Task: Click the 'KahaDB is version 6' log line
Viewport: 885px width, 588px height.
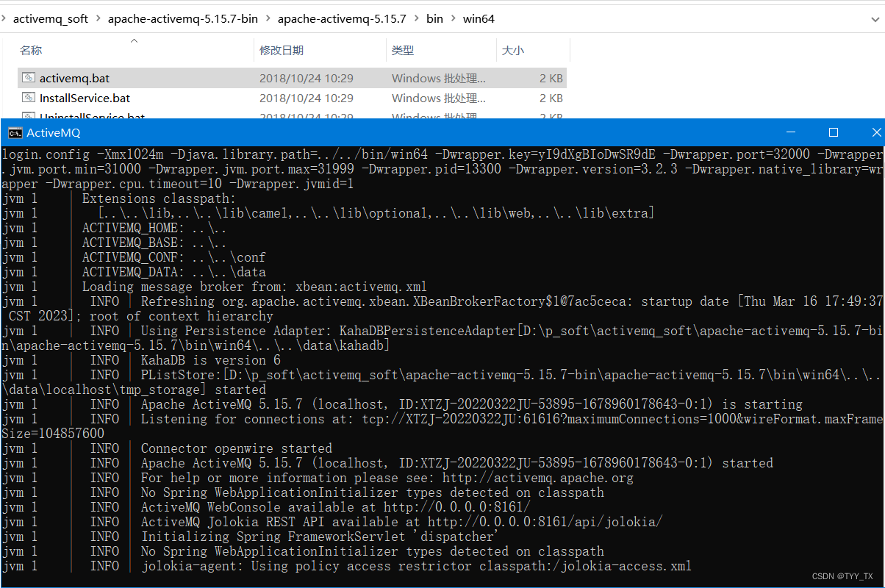Action: pyautogui.click(x=211, y=360)
